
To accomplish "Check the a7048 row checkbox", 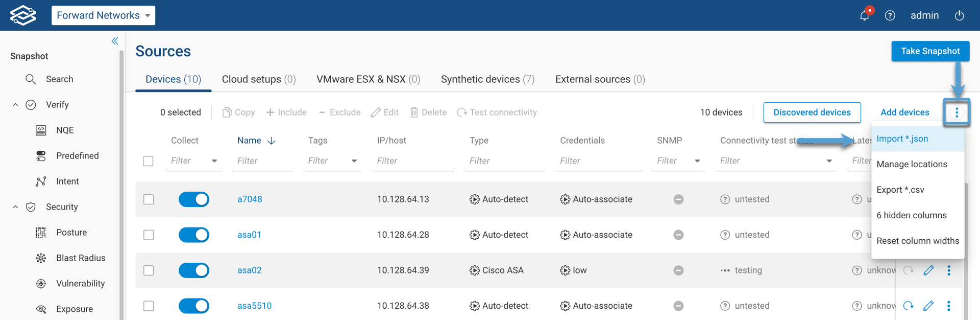I will pyautogui.click(x=149, y=199).
